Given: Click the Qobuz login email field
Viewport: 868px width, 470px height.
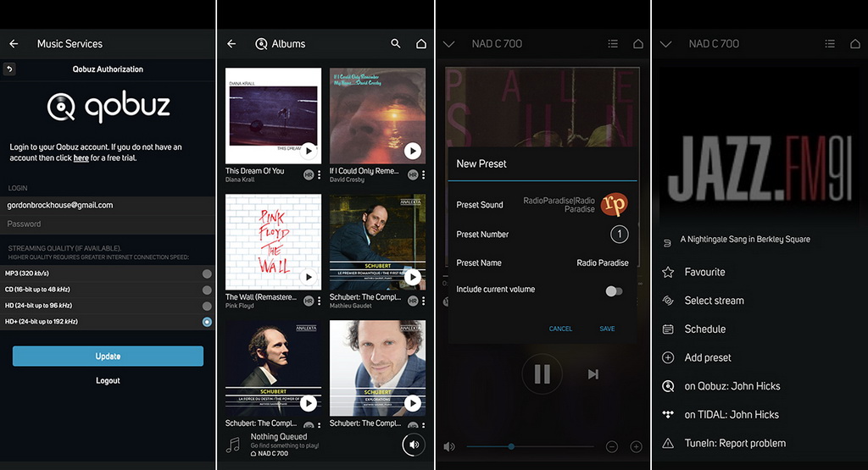Looking at the screenshot, I should click(108, 205).
